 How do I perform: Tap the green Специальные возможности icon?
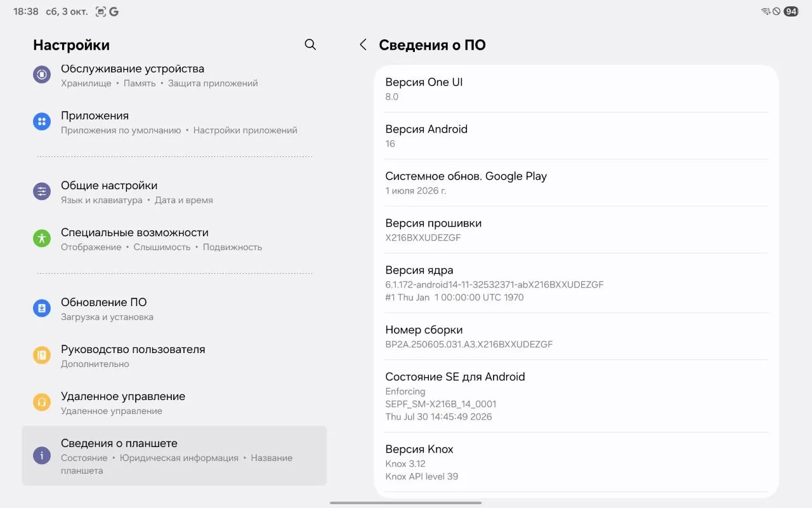[42, 239]
